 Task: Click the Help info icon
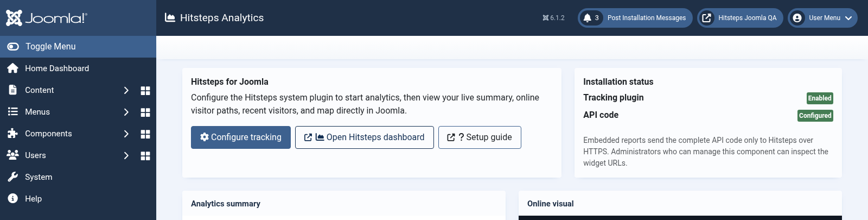[13, 198]
